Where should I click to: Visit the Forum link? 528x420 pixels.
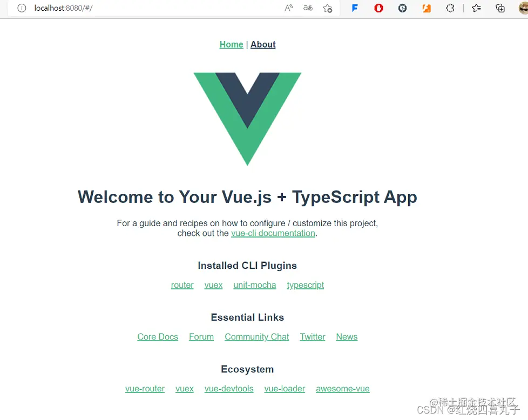(x=201, y=337)
